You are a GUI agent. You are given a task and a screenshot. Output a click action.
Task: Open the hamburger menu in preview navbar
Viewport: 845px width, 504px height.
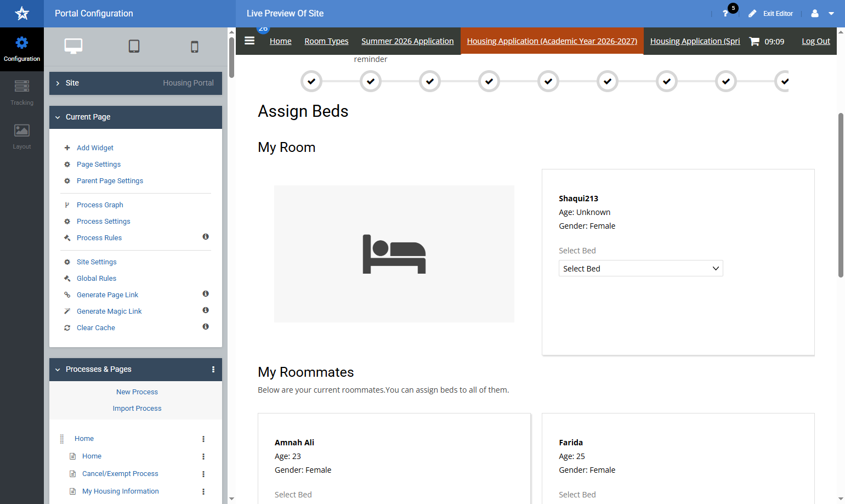pos(249,41)
